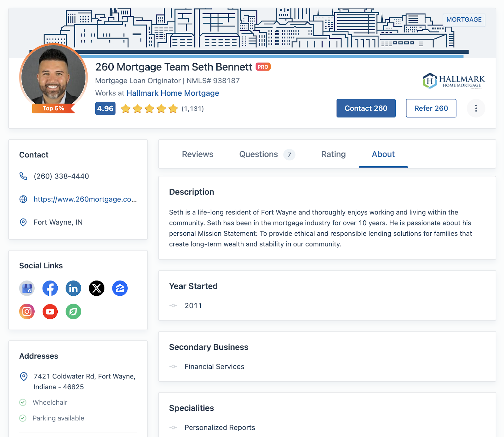Click the Financial Services entry
Viewport: 504px width, 437px height.
click(x=214, y=367)
